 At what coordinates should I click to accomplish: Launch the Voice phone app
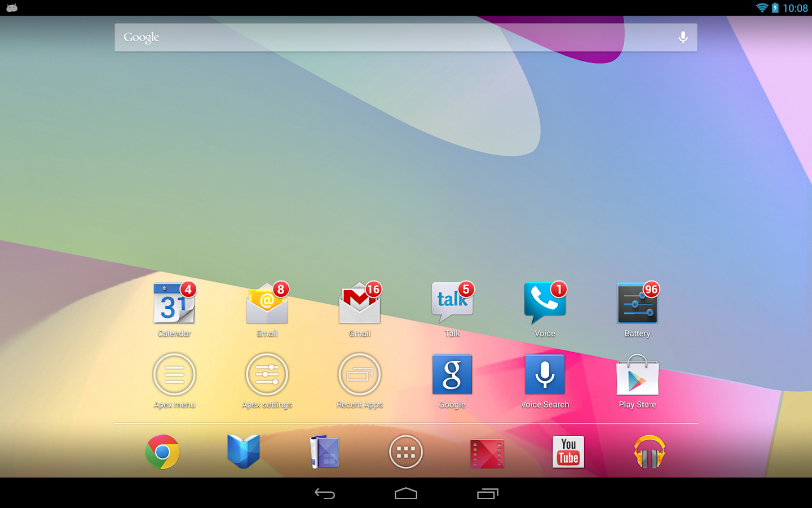pyautogui.click(x=545, y=304)
